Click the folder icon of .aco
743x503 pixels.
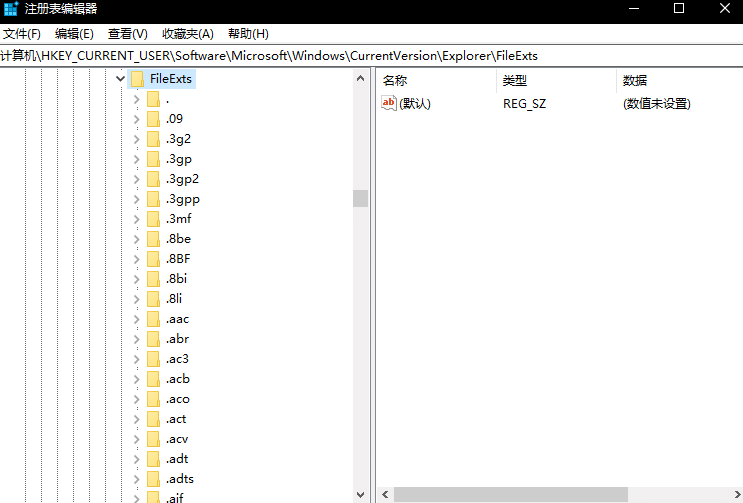(x=154, y=399)
